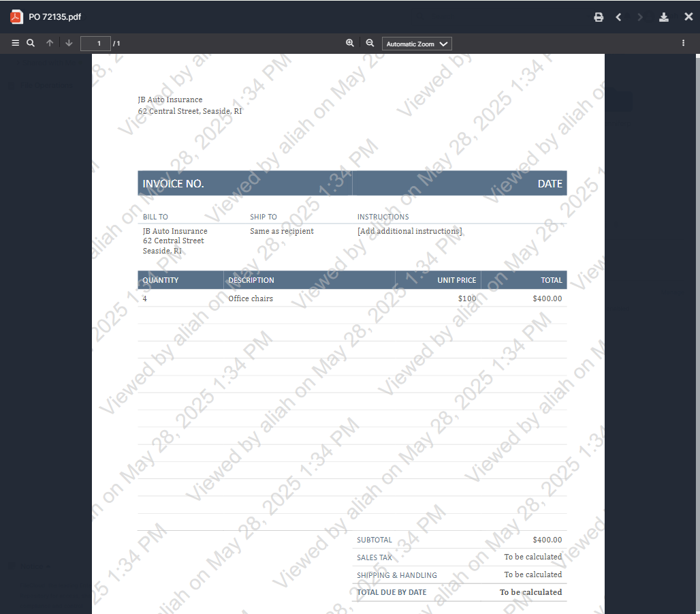
Task: Go to the next file
Action: coord(639,17)
